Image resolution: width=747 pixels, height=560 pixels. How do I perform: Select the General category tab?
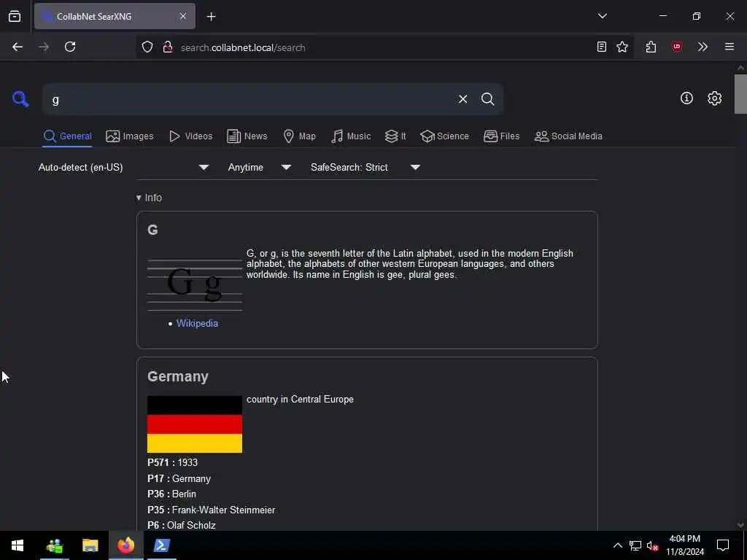pyautogui.click(x=67, y=136)
